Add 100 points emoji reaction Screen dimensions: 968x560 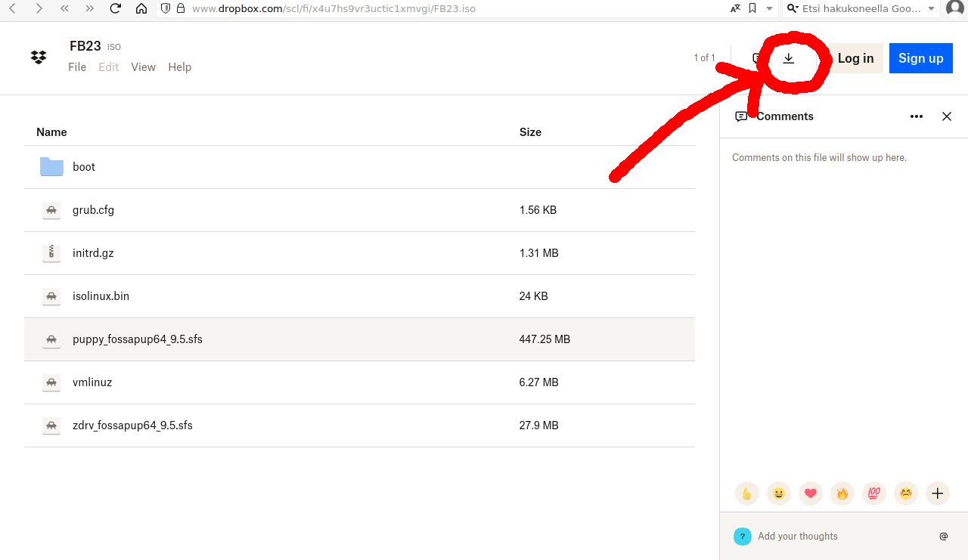pyautogui.click(x=873, y=493)
